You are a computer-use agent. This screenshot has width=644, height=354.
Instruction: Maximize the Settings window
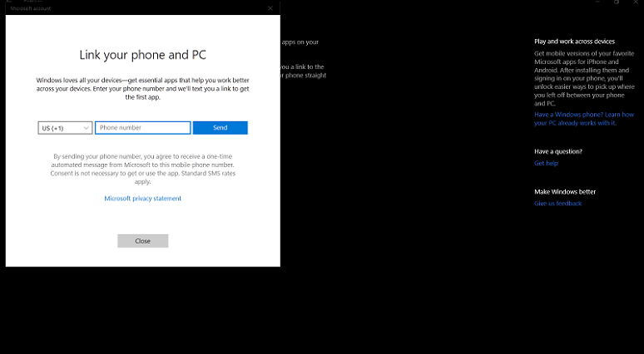click(617, 2)
